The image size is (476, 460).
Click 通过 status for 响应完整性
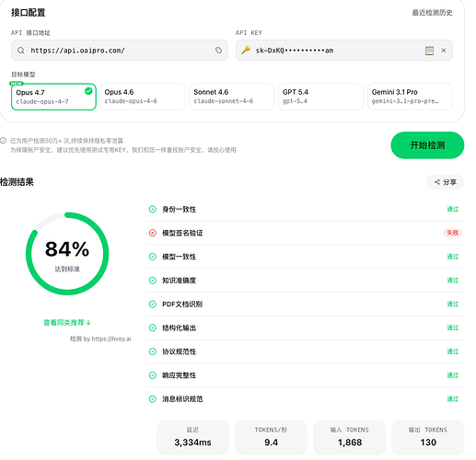point(453,375)
